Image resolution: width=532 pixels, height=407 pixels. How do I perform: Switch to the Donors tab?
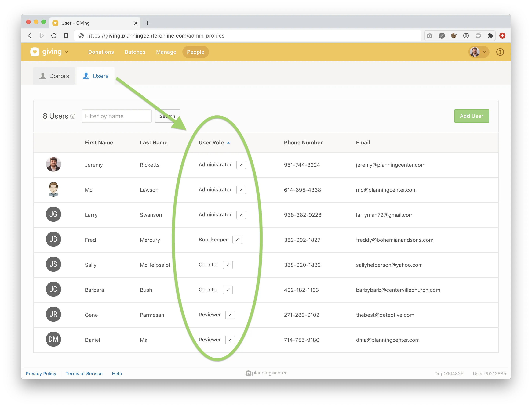pos(54,76)
